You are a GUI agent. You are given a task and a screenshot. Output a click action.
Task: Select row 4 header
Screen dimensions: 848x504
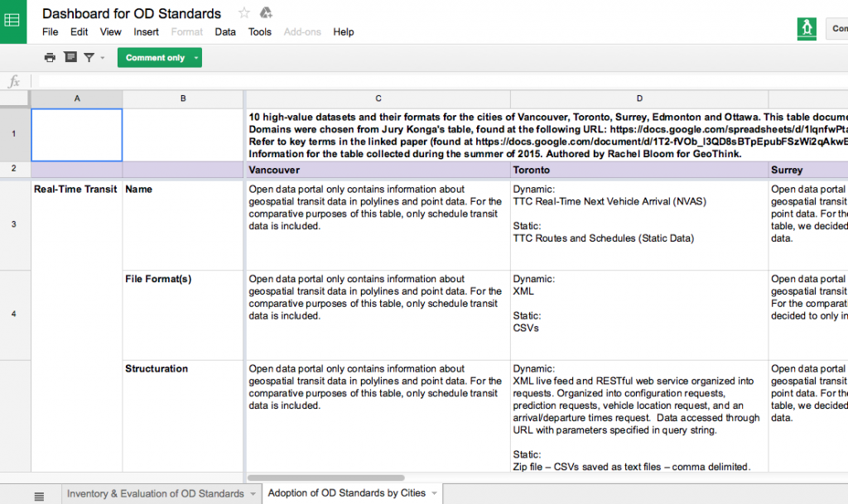(x=14, y=314)
